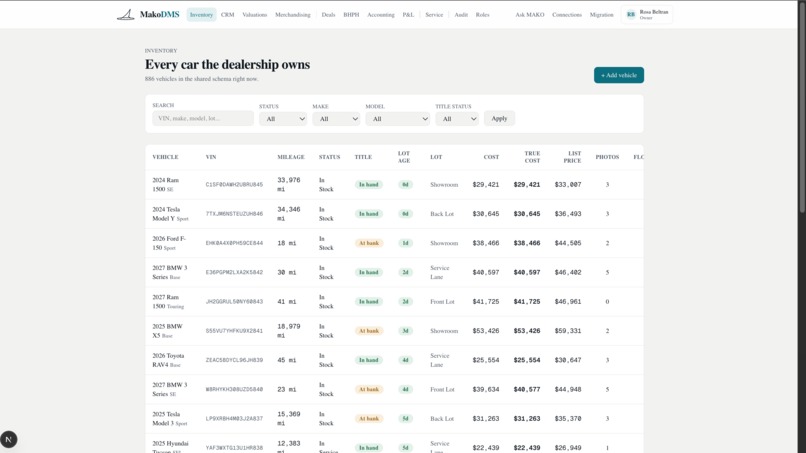Screen dimensions: 806x453
Task: Select the 2027 Ram 1500 Touring row
Action: [x=394, y=302]
